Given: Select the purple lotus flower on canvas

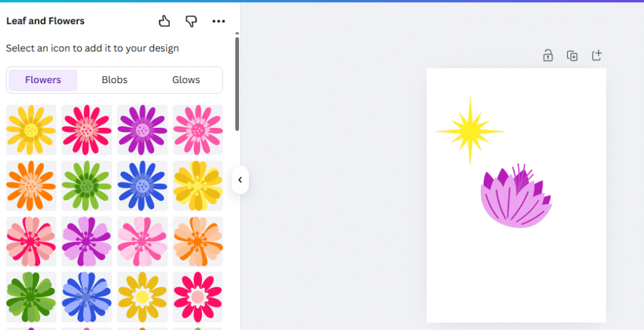Looking at the screenshot, I should click(x=516, y=195).
